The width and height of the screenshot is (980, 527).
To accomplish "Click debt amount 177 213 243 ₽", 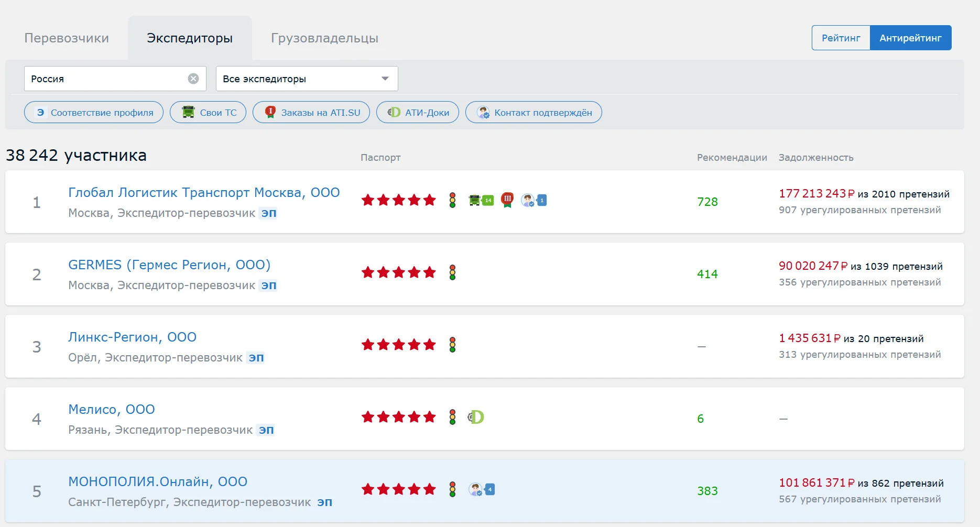I will point(816,194).
